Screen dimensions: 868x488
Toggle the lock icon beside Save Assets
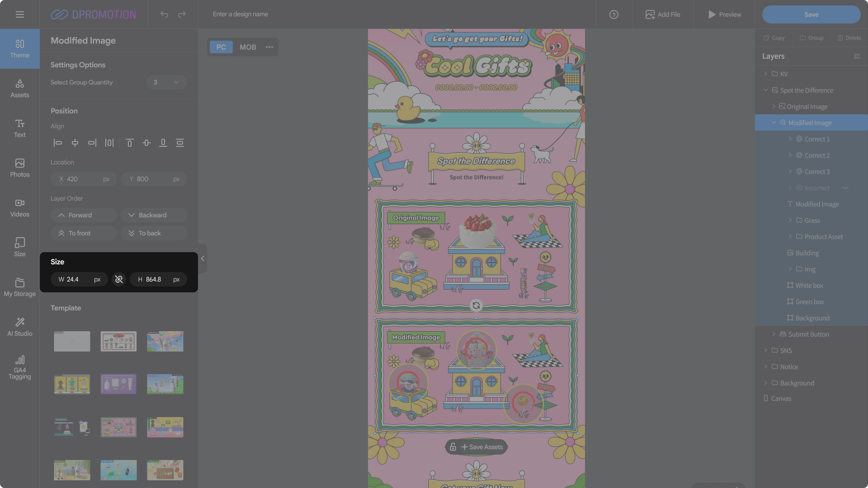[x=453, y=447]
